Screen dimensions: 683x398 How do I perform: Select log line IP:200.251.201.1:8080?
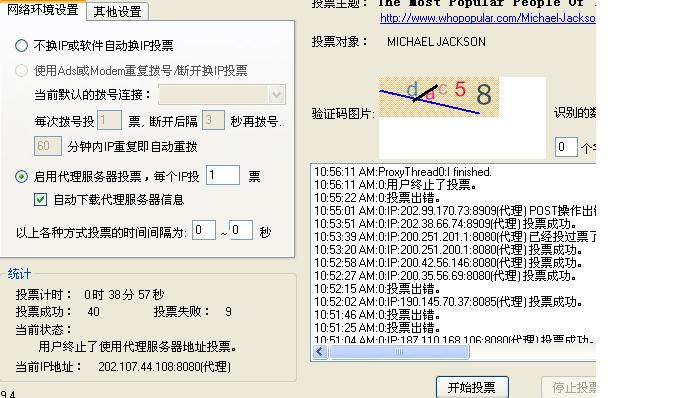pyautogui.click(x=455, y=237)
